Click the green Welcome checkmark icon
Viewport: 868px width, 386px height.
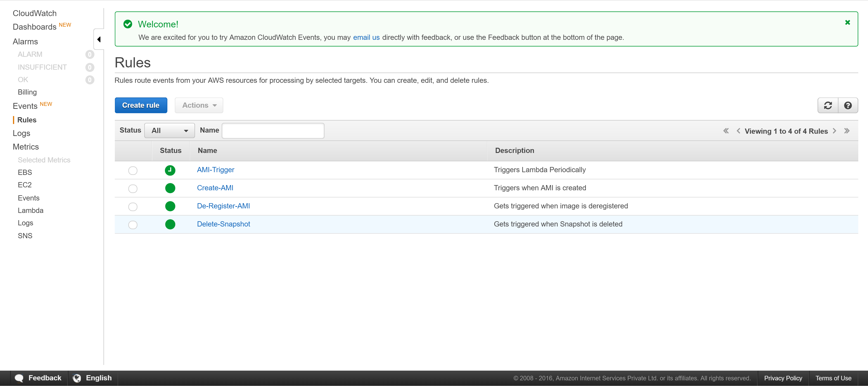point(128,24)
